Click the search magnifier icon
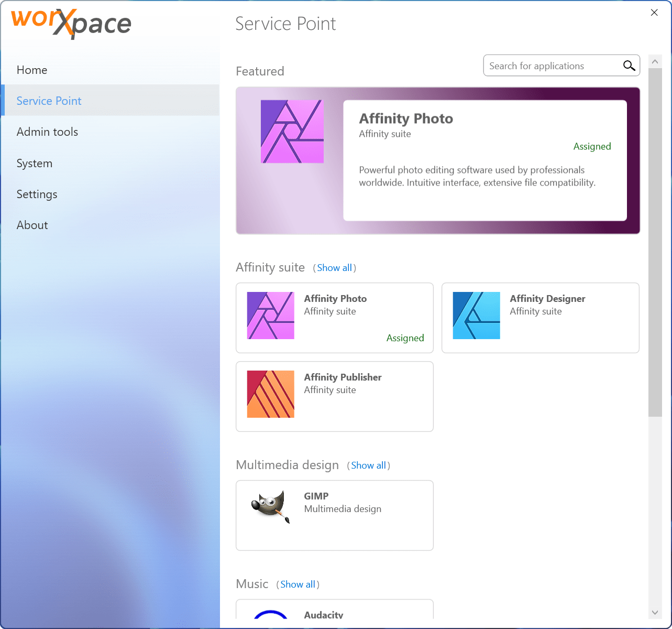This screenshot has width=672, height=629. (629, 66)
